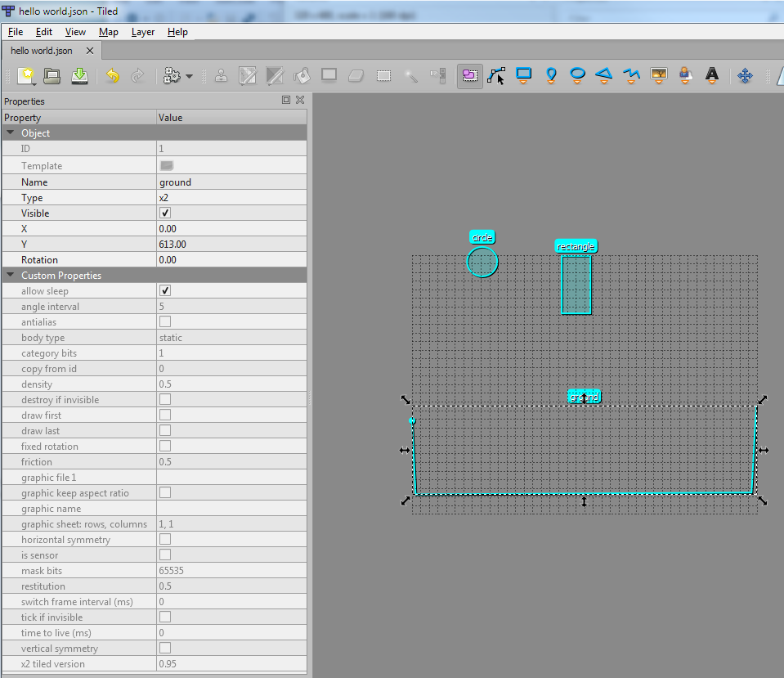Collapse the Object property group
Screen dimensions: 784x678
pos(11,132)
